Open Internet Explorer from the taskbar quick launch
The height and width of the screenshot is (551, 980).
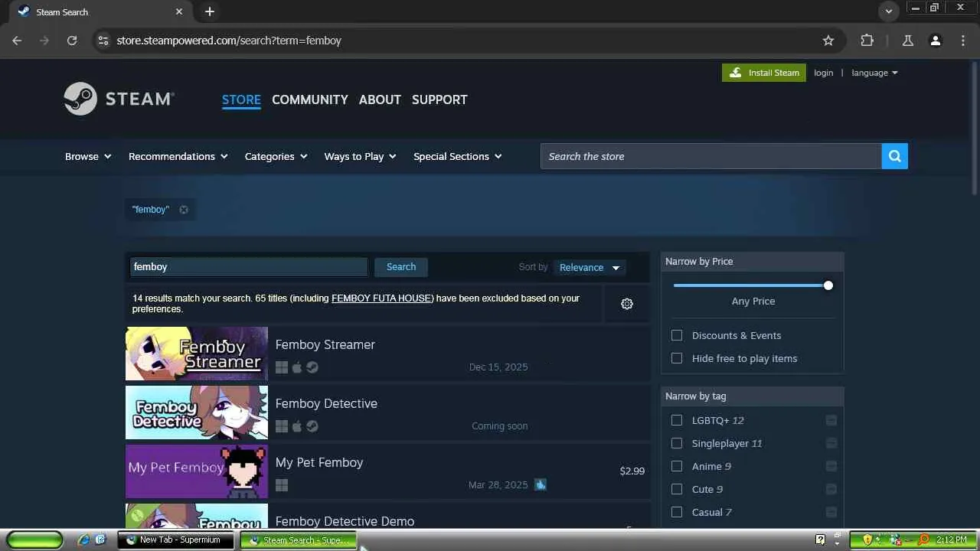(83, 540)
